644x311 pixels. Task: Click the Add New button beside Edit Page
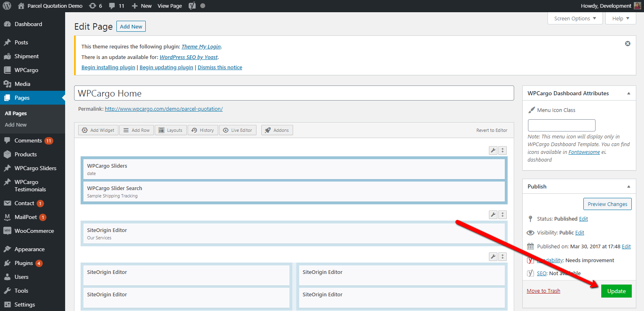tap(131, 26)
